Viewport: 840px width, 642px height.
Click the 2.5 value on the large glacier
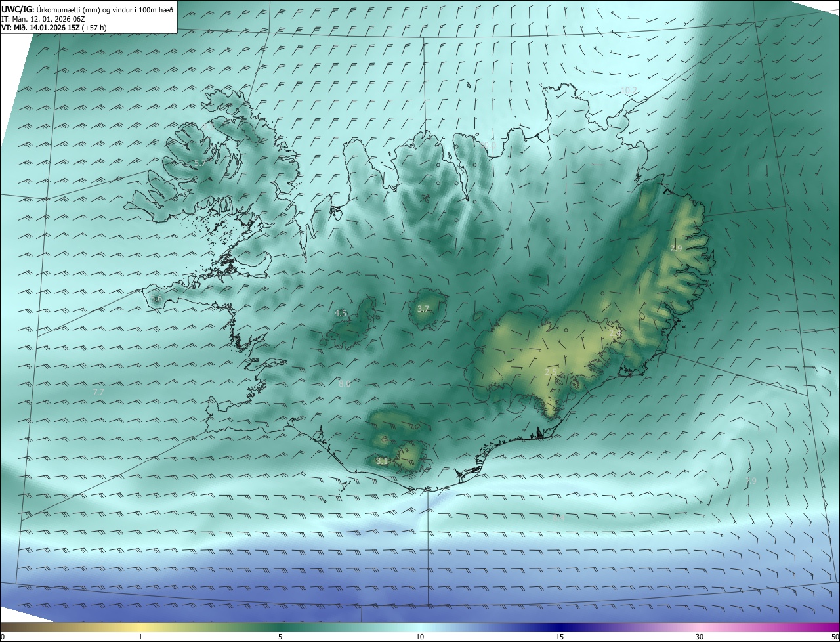point(551,372)
